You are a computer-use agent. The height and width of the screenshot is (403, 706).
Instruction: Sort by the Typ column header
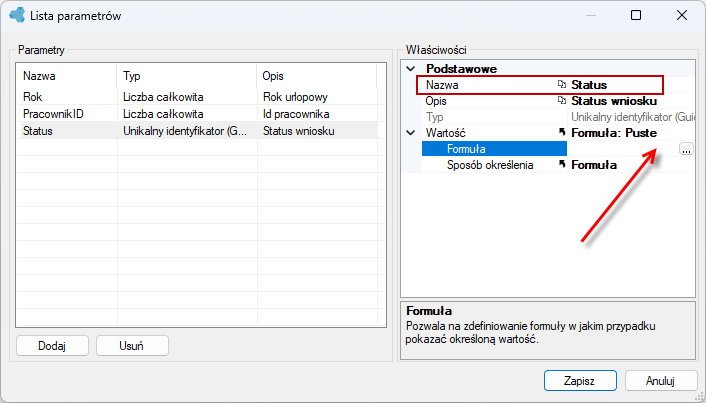[x=187, y=76]
